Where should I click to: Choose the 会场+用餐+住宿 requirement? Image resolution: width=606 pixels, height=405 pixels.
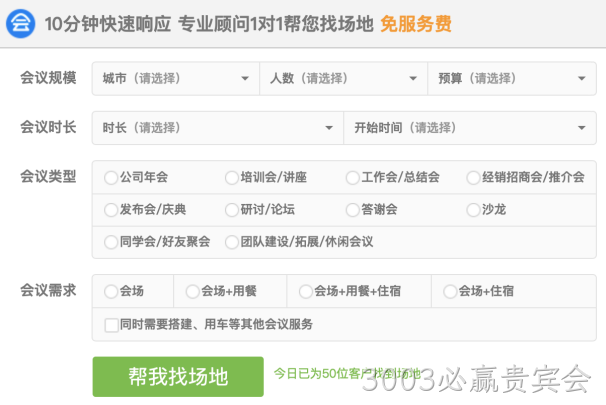click(305, 291)
